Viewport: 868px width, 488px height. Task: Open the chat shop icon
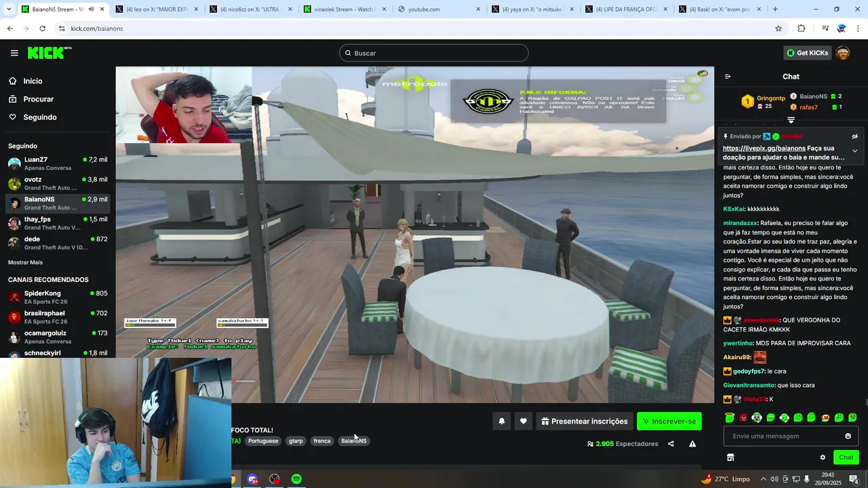730,457
